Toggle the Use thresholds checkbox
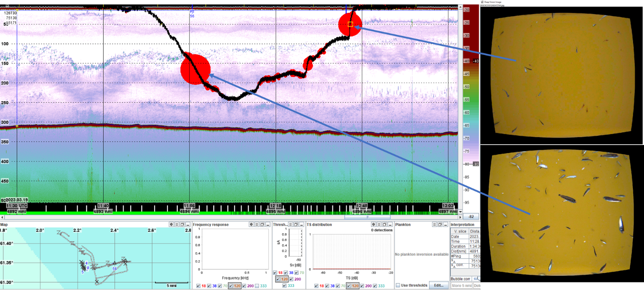 pyautogui.click(x=398, y=285)
